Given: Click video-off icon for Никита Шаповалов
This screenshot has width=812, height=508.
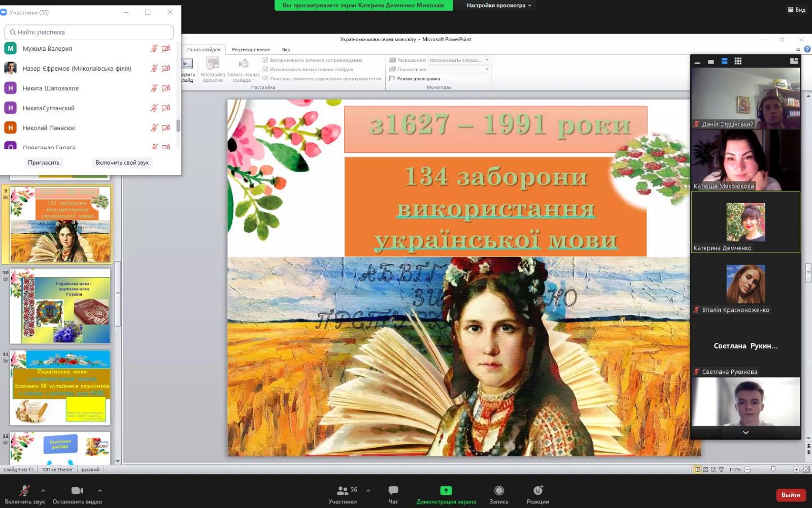Looking at the screenshot, I should tap(165, 88).
